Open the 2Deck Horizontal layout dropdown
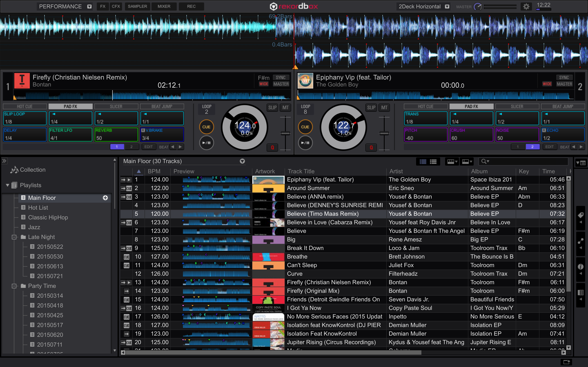The height and width of the screenshot is (367, 588). click(x=447, y=7)
